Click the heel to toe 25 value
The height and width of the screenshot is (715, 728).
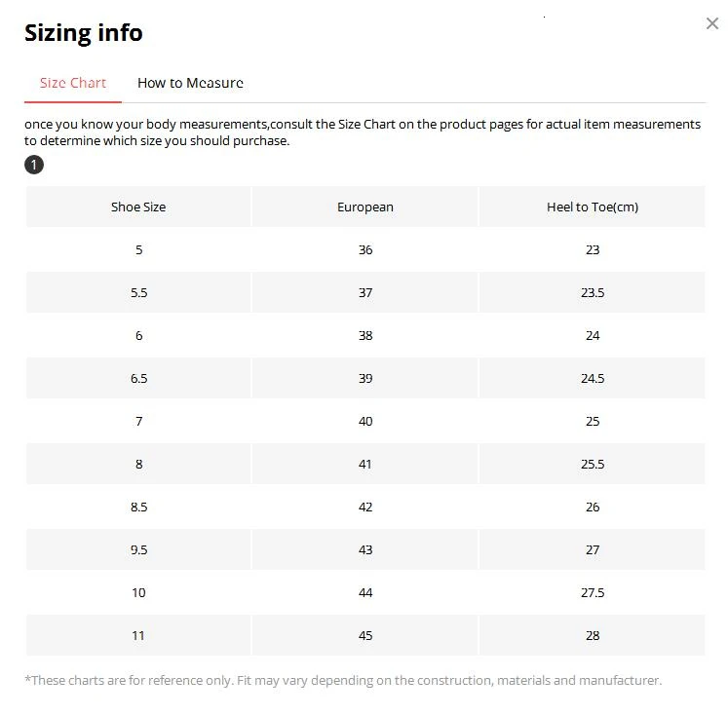593,421
